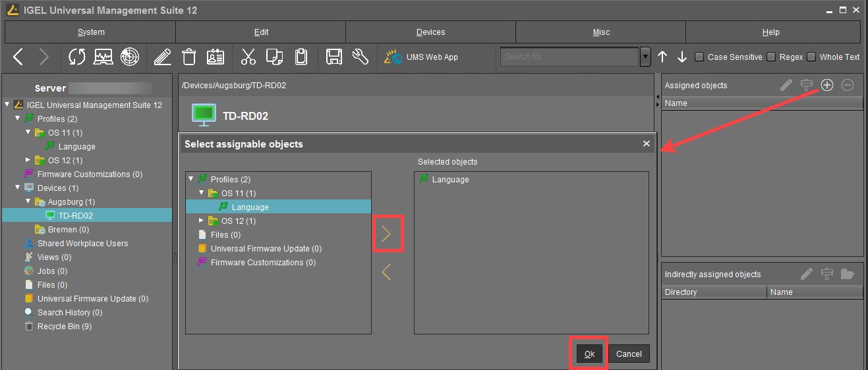The height and width of the screenshot is (370, 868).
Task: Click the trash can Delete icon
Action: (x=189, y=57)
